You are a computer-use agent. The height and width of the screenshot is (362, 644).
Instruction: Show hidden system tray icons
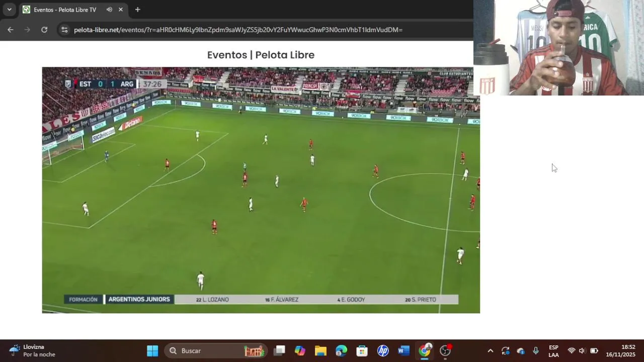pyautogui.click(x=491, y=351)
